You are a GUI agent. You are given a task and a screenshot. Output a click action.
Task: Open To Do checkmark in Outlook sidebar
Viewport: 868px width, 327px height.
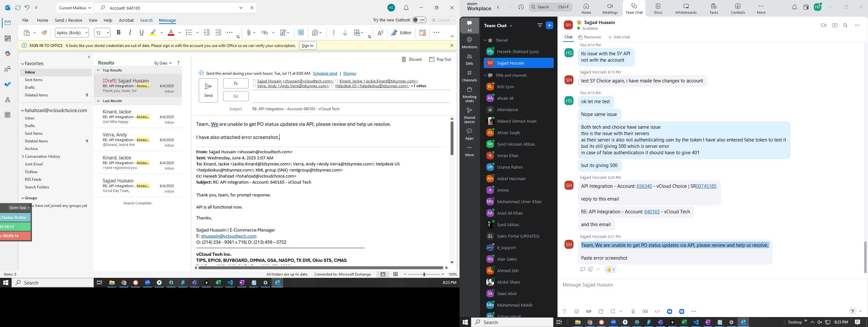(x=7, y=84)
